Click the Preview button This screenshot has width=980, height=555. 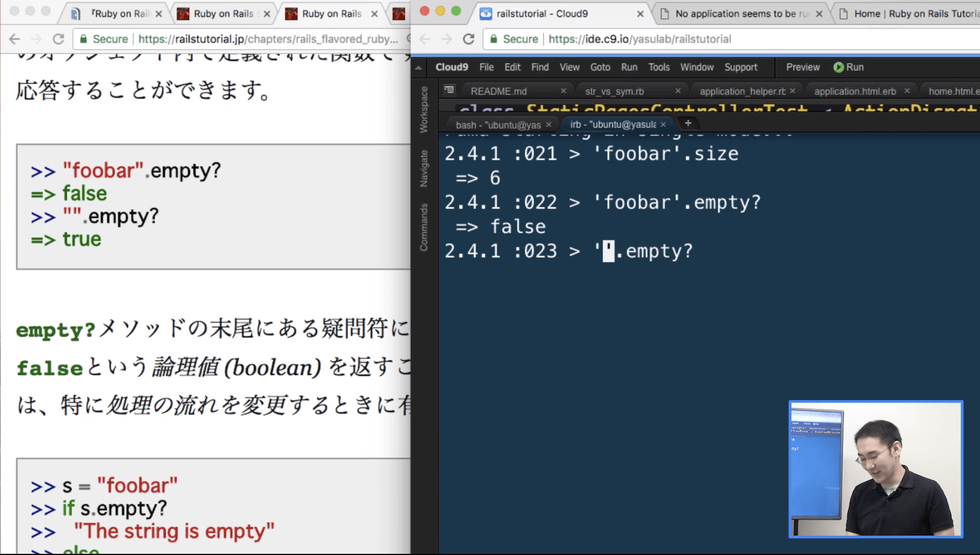pyautogui.click(x=803, y=68)
